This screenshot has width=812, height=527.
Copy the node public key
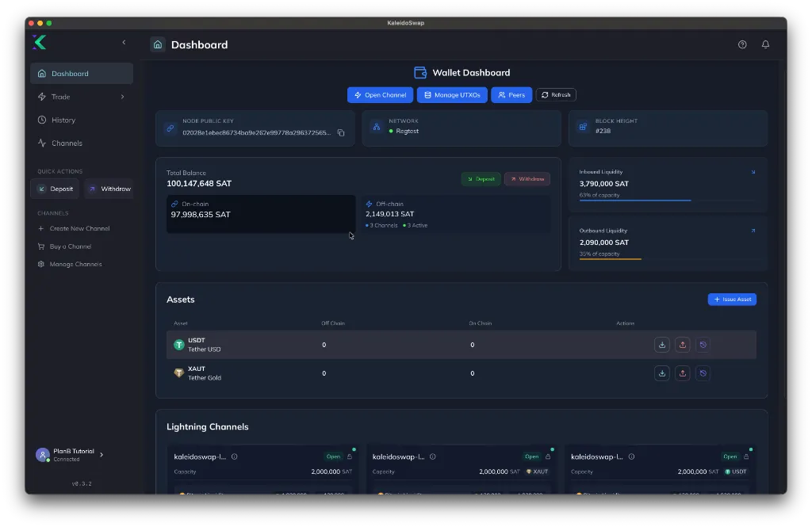[342, 133]
